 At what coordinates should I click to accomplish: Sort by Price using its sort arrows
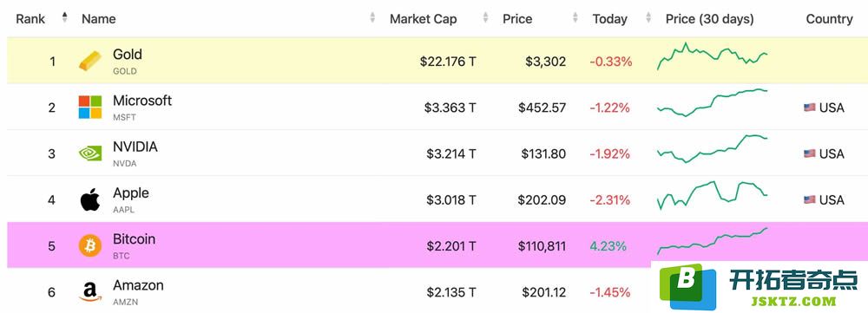click(x=577, y=17)
